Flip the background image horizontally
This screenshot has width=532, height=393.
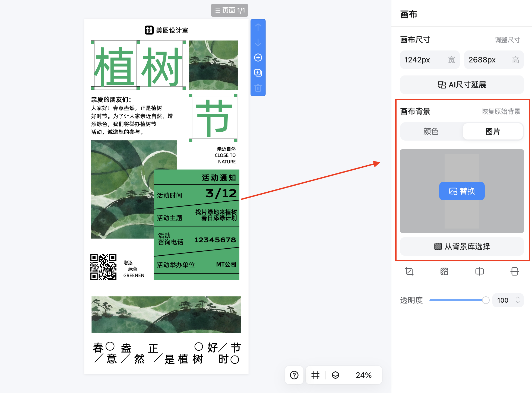click(479, 271)
